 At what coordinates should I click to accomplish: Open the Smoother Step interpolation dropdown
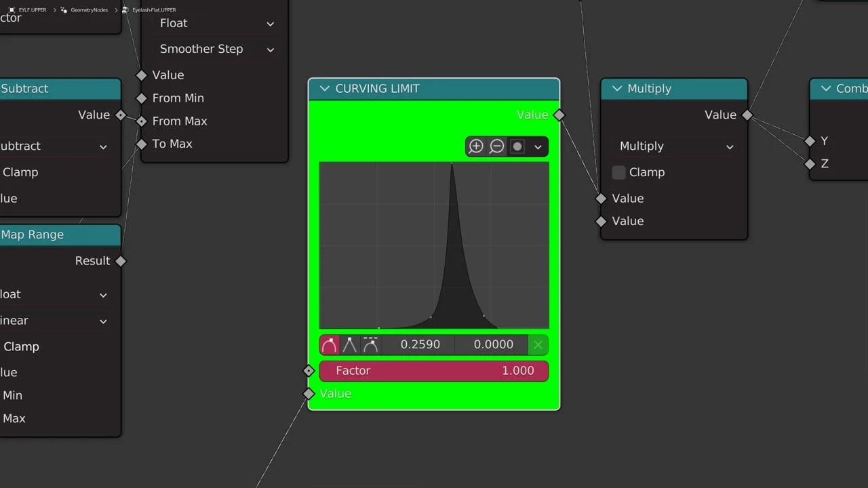coord(216,49)
